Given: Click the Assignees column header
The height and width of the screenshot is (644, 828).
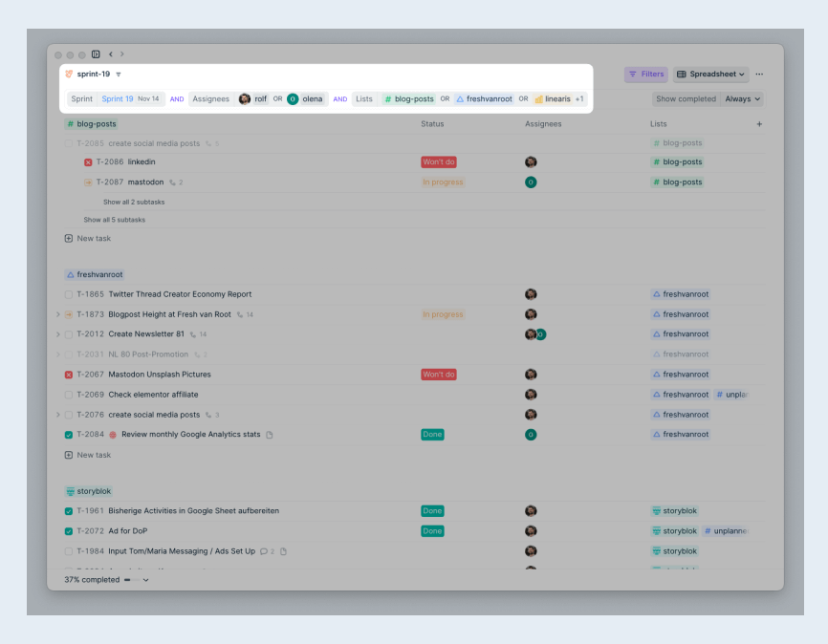Looking at the screenshot, I should (x=543, y=124).
